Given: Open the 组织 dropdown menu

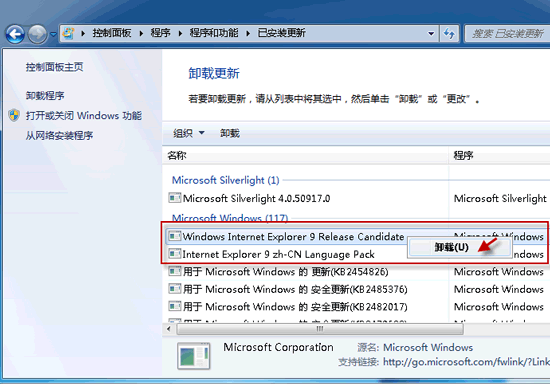Looking at the screenshot, I should click(189, 133).
